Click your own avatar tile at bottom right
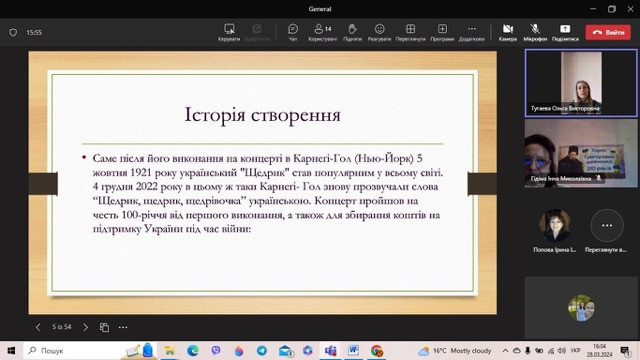Screen dimensions: 640x360 581,307
